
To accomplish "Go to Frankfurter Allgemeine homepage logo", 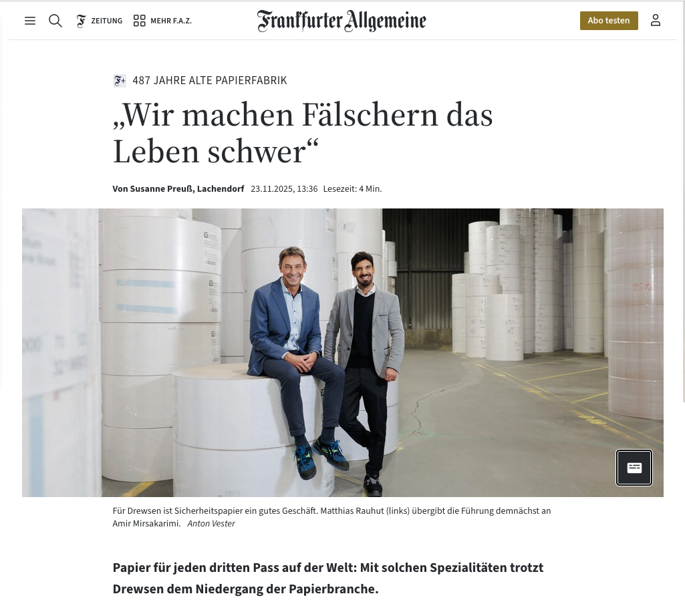I will tap(341, 21).
